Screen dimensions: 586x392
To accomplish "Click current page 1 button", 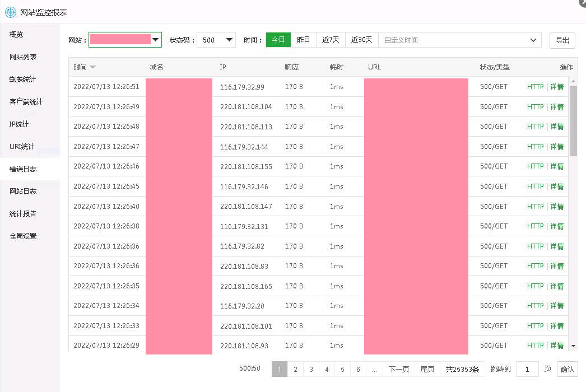I will point(280,369).
